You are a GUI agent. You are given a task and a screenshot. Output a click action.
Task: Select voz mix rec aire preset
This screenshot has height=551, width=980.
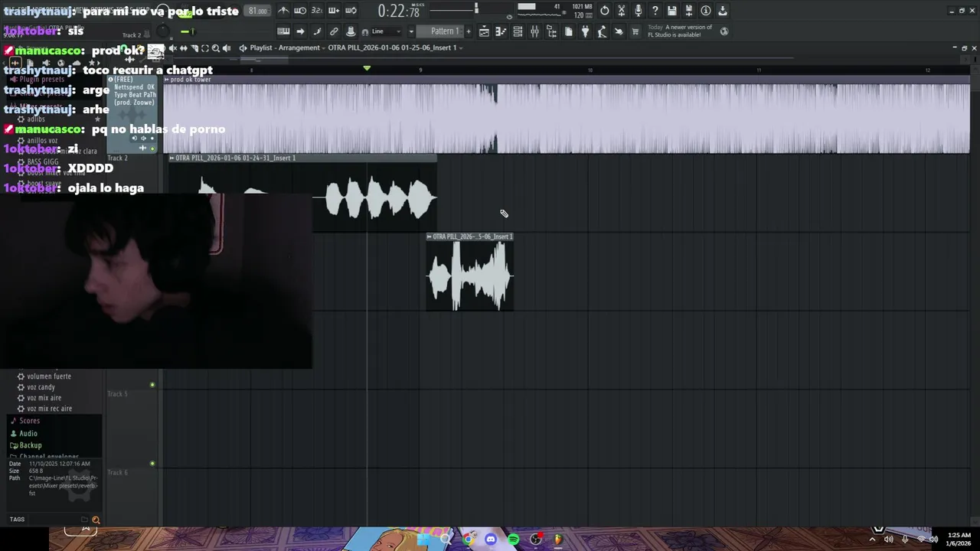click(x=49, y=409)
